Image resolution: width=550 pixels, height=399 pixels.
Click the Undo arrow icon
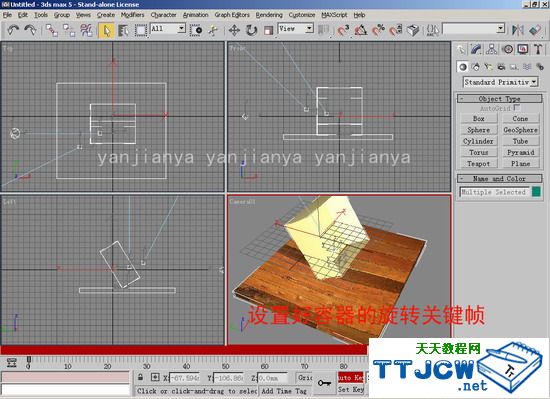(x=13, y=30)
